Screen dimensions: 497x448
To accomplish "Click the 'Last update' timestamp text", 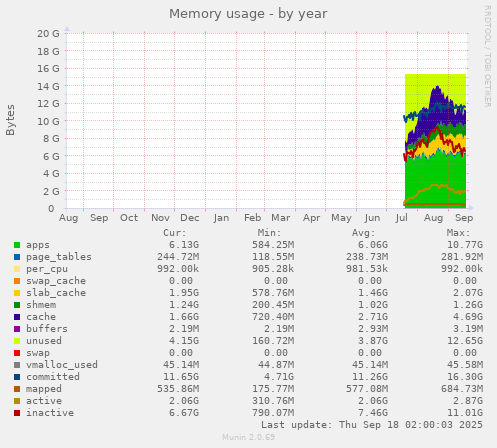I will click(x=372, y=425).
